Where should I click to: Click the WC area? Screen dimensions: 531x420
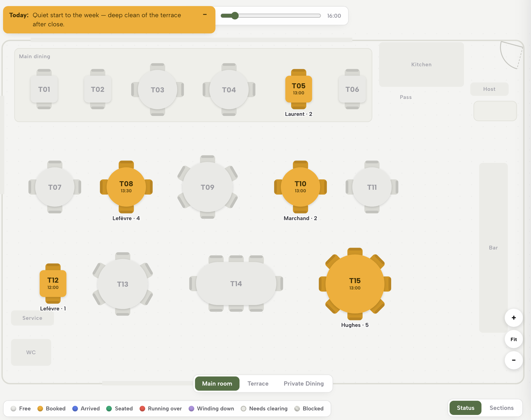click(31, 352)
